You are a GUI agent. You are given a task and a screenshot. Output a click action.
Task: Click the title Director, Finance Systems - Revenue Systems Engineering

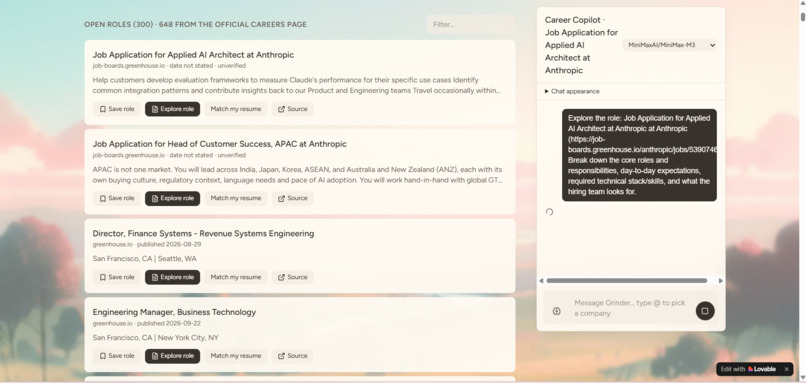click(x=203, y=233)
